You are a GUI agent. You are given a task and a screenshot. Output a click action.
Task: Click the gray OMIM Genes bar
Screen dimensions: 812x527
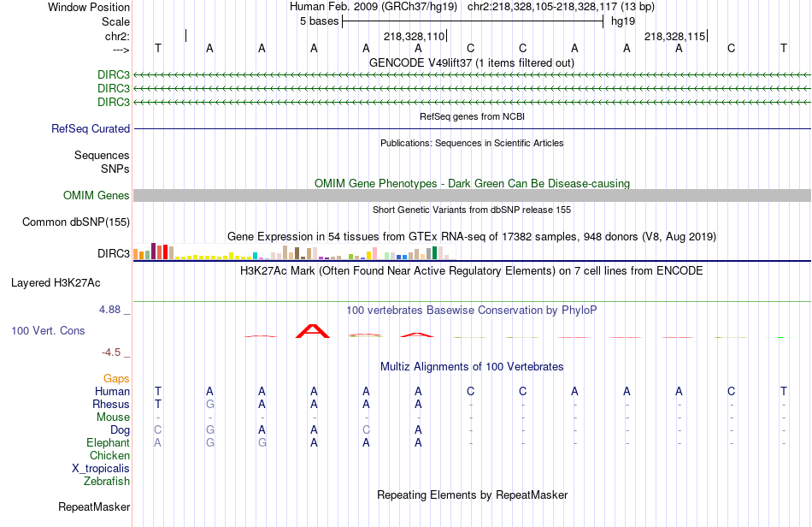472,195
